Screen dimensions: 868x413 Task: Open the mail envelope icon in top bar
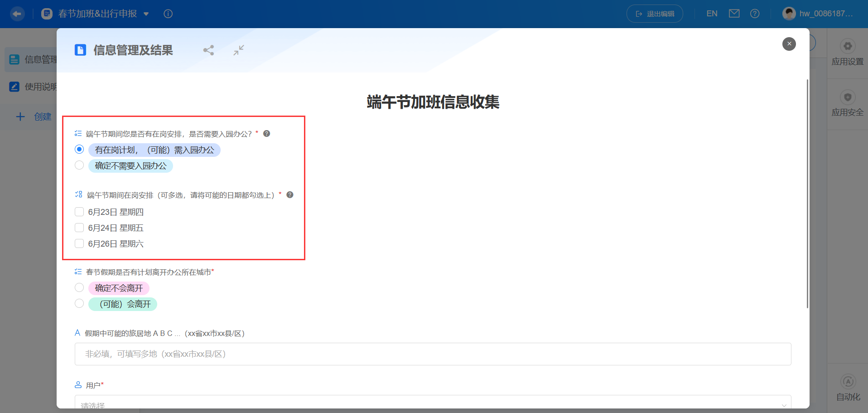coord(733,14)
